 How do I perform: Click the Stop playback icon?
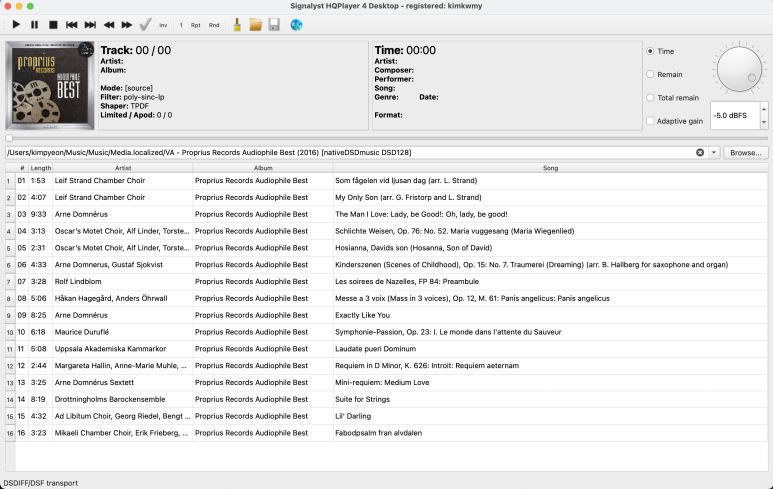[x=53, y=24]
